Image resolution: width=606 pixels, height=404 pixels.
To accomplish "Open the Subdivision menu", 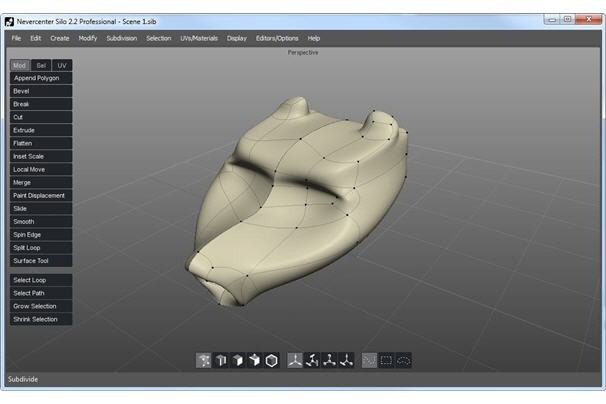I will 122,38.
